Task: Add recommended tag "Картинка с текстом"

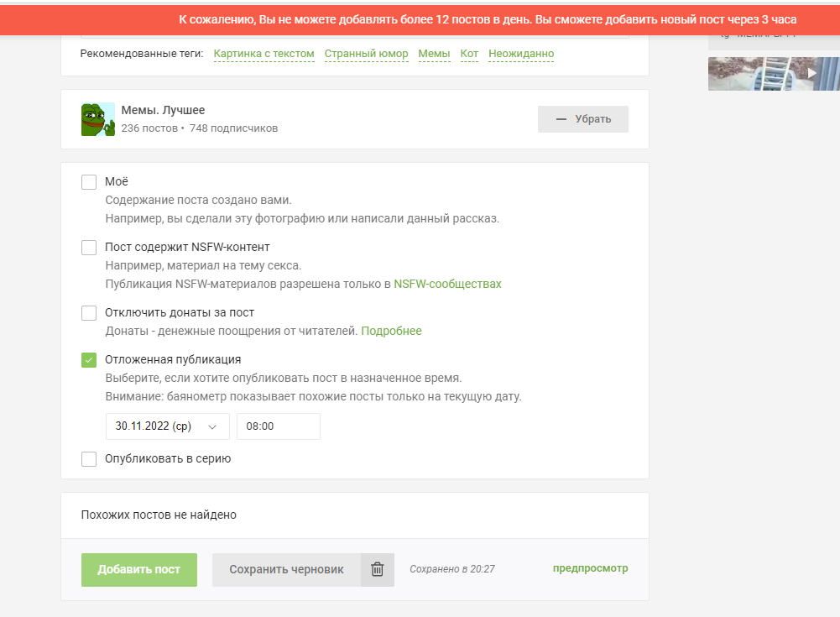Action: pos(264,54)
